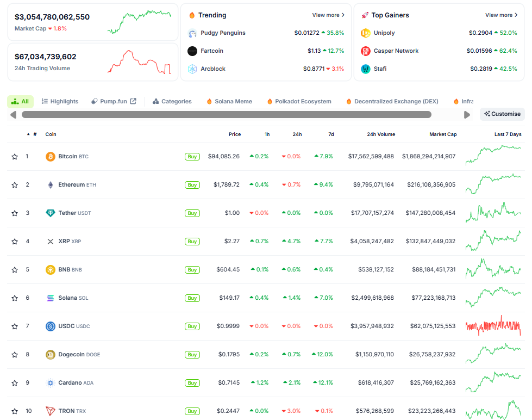The image size is (532, 420).
Task: Sort the table by rank # column
Action: pyautogui.click(x=34, y=134)
